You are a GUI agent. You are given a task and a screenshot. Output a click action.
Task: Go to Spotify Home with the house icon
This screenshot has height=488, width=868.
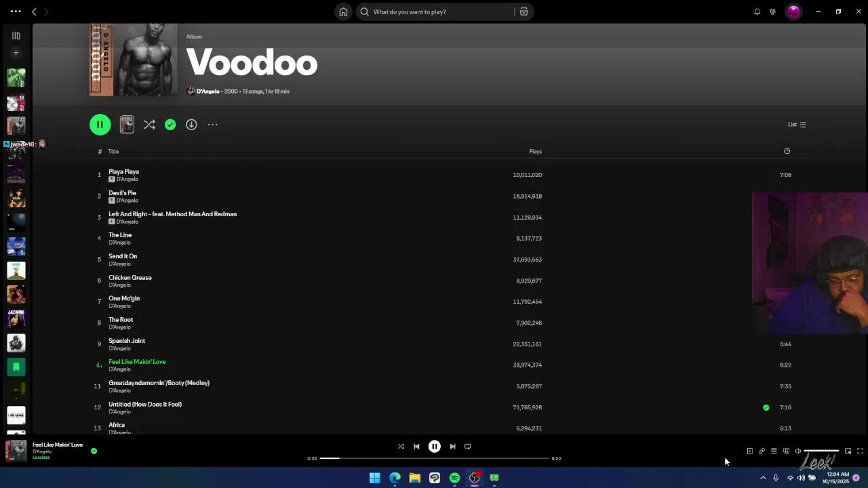343,12
